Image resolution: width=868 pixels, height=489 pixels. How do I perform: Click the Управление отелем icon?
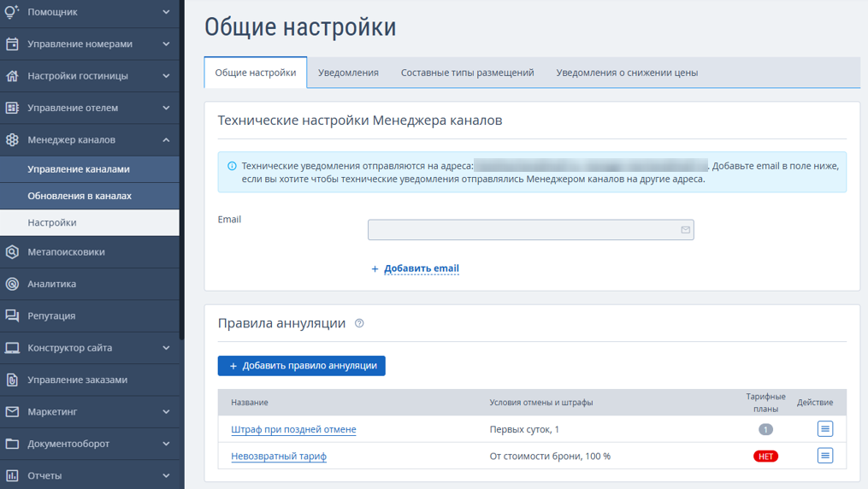tap(12, 108)
